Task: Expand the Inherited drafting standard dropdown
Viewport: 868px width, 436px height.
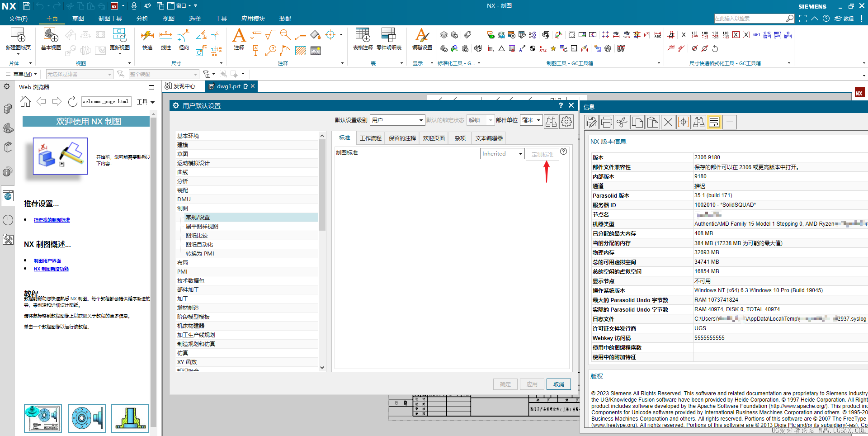Action: pos(502,154)
